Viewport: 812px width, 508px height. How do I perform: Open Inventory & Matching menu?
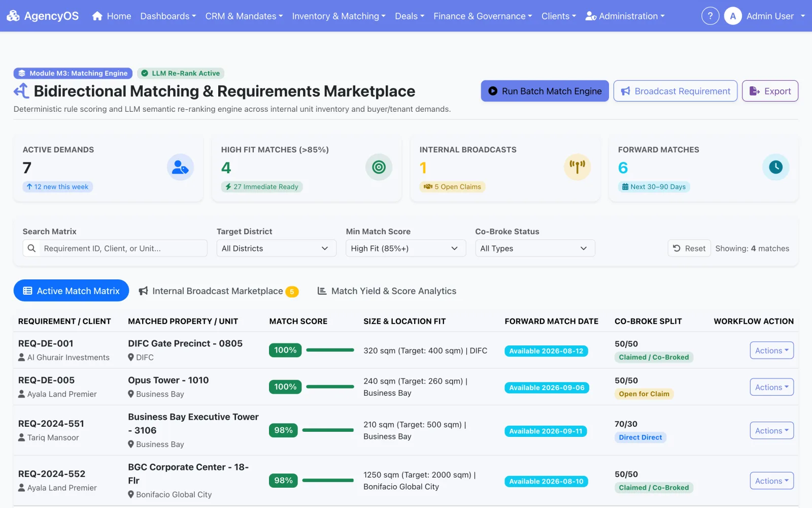(x=339, y=16)
